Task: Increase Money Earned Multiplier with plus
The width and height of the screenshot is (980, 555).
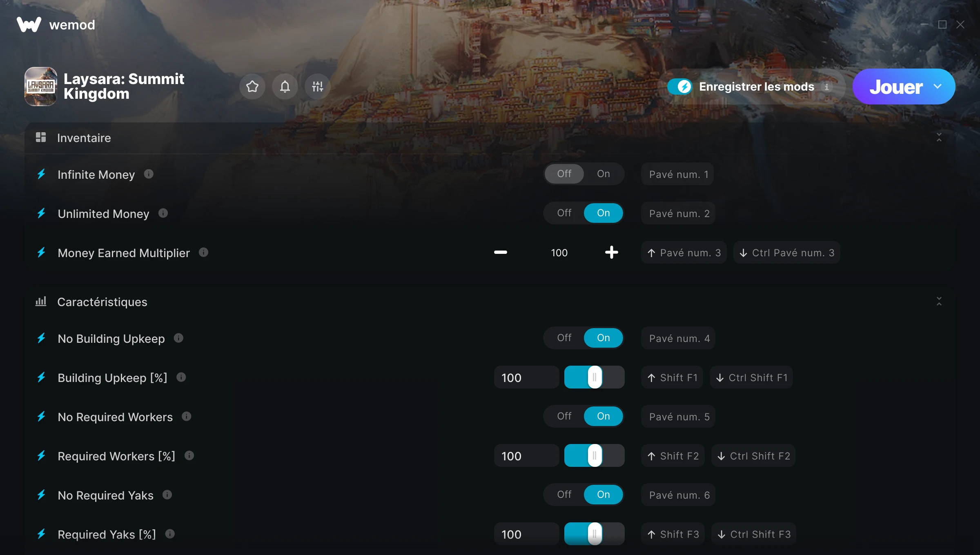Action: 611,252
